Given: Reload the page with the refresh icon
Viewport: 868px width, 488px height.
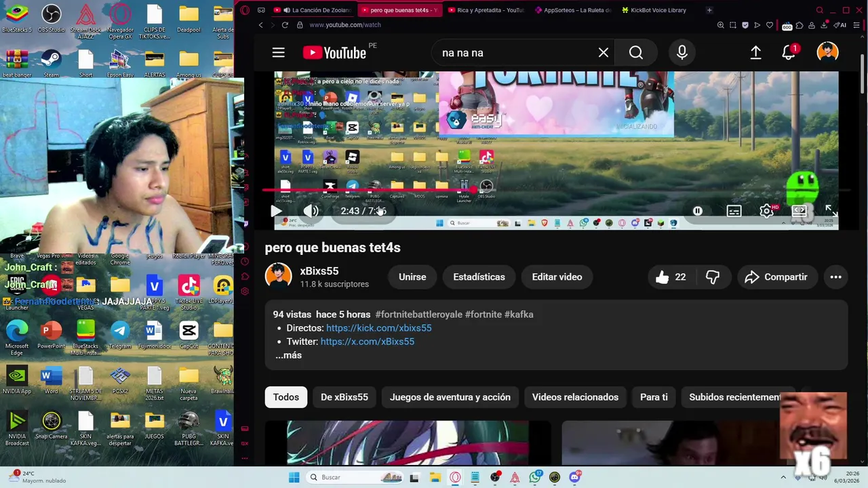Looking at the screenshot, I should (x=285, y=25).
